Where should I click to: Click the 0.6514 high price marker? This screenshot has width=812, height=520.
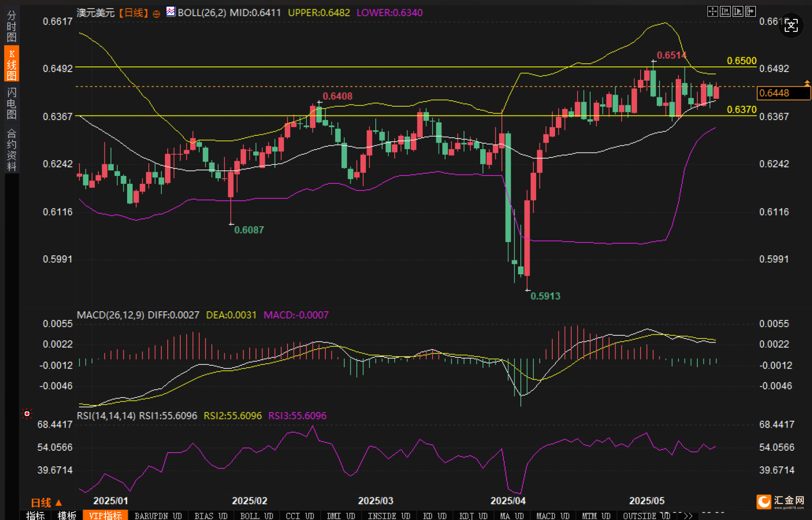click(x=672, y=55)
